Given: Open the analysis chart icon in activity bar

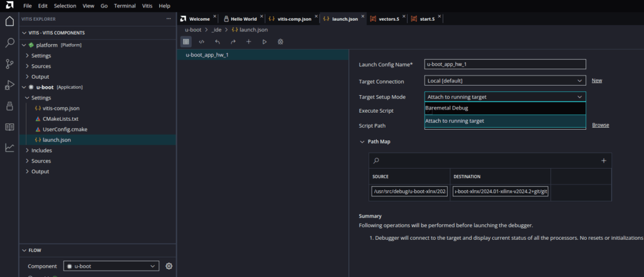Looking at the screenshot, I should point(9,147).
